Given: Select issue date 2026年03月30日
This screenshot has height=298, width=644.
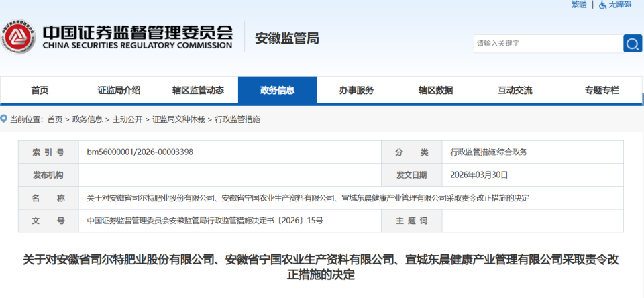Looking at the screenshot, I should (x=479, y=175).
